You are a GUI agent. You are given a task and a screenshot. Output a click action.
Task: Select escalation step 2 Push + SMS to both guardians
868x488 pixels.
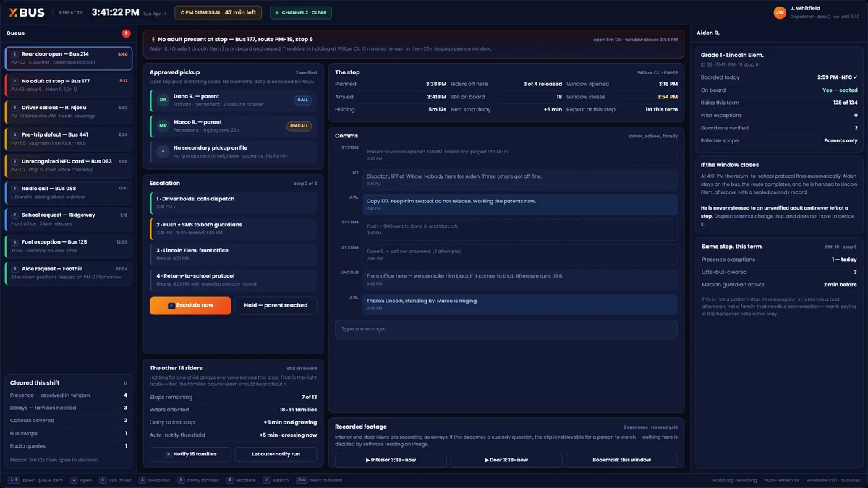[233, 228]
